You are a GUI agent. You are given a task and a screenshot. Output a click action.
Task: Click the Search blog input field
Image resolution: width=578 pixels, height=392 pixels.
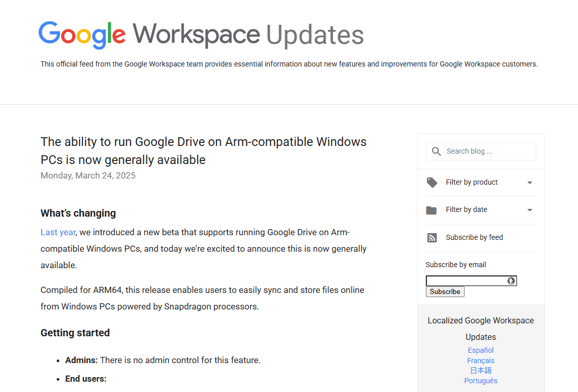(481, 151)
